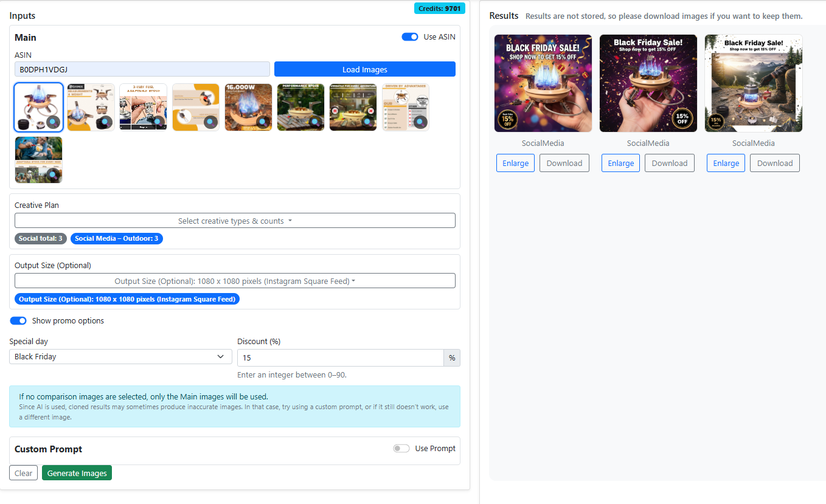
Task: Click magnifier icon on the 16,000W thumbnail
Action: coord(262,122)
